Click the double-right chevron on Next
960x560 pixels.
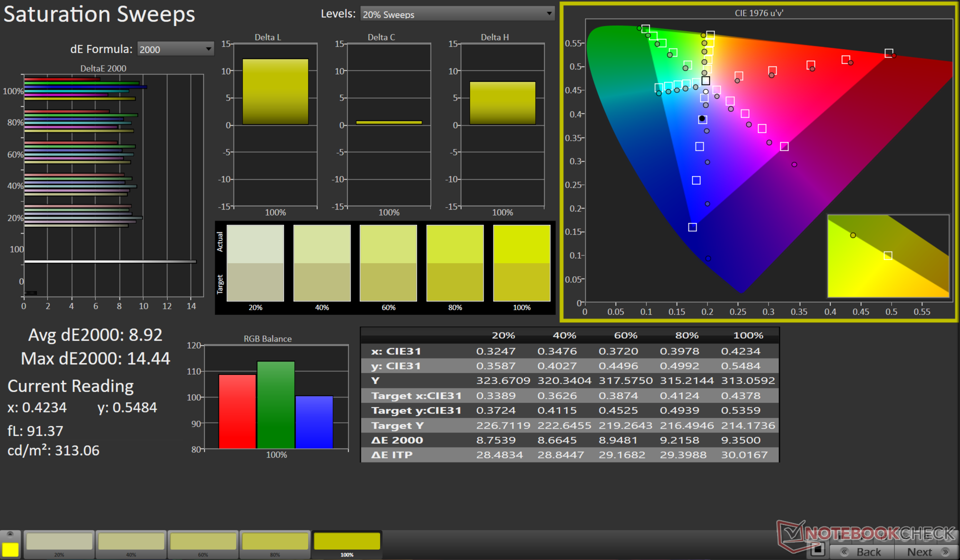pos(945,552)
